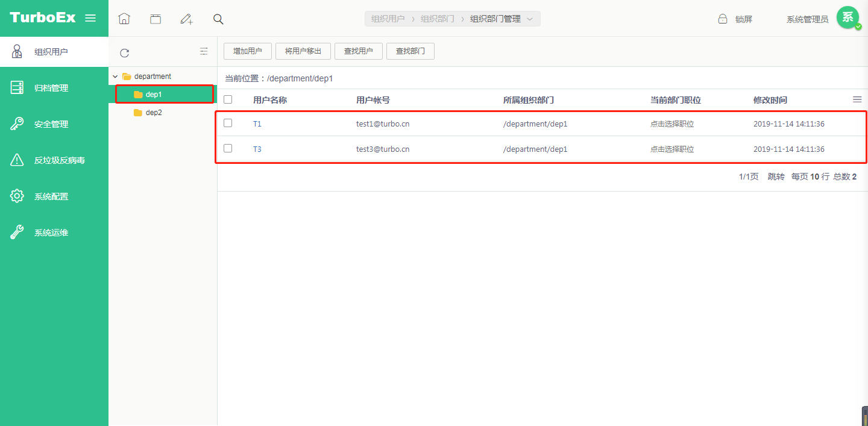868x426 pixels.
Task: Refresh the department tree
Action: (x=124, y=53)
